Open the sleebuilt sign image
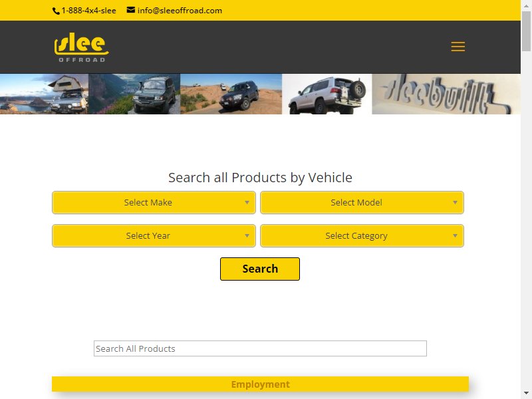Image resolution: width=532 pixels, height=399 pixels. pos(446,94)
